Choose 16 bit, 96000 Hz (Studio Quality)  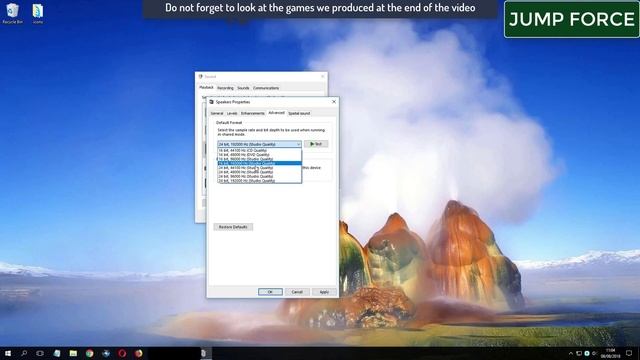[x=260, y=159]
